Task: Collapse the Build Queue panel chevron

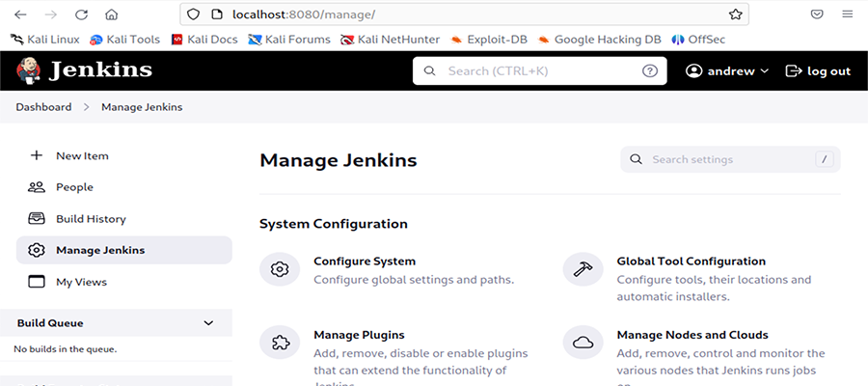Action: click(x=208, y=323)
